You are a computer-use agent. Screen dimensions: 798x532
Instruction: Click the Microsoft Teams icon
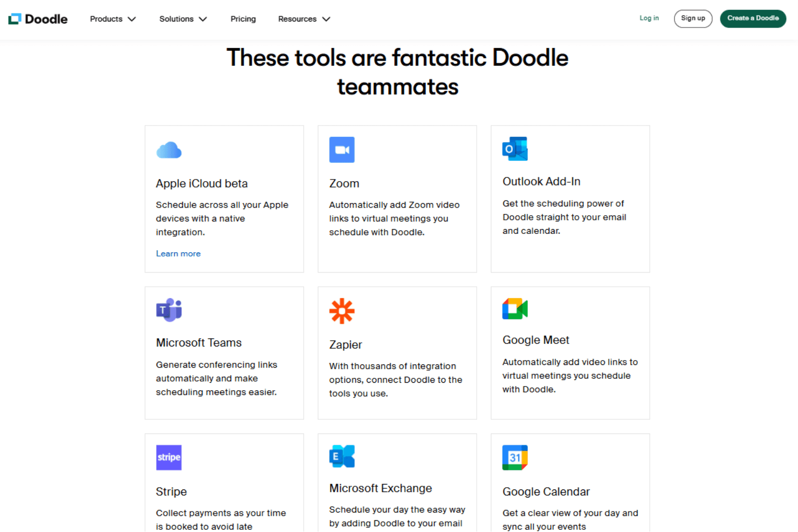[169, 310]
